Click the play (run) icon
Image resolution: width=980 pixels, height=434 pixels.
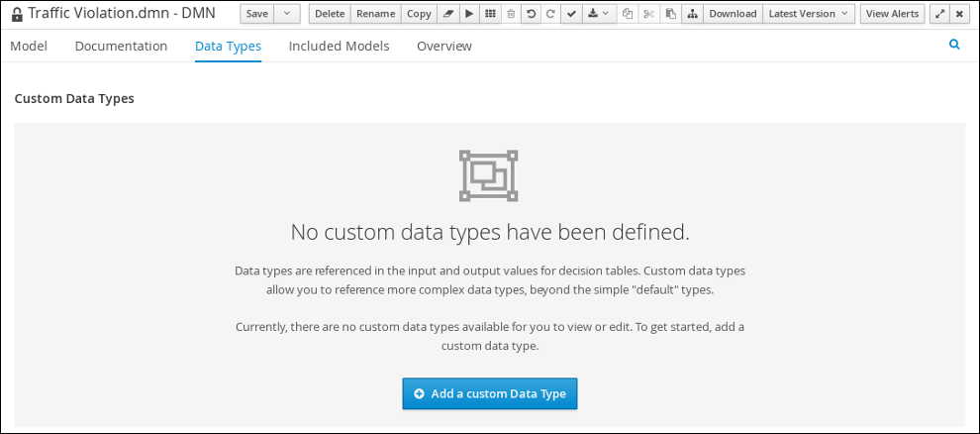(x=469, y=14)
